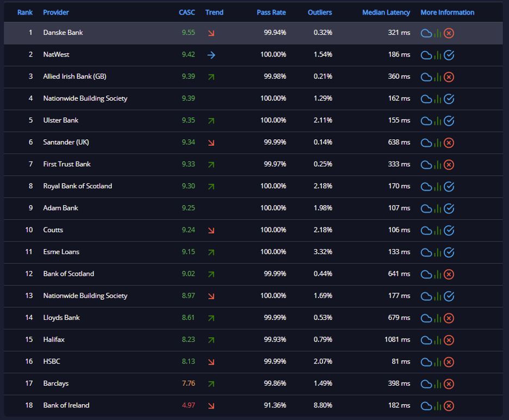Viewport: 509px width, 420px height.
Task: Click the Lloyds Bank provider name
Action: coord(61,317)
